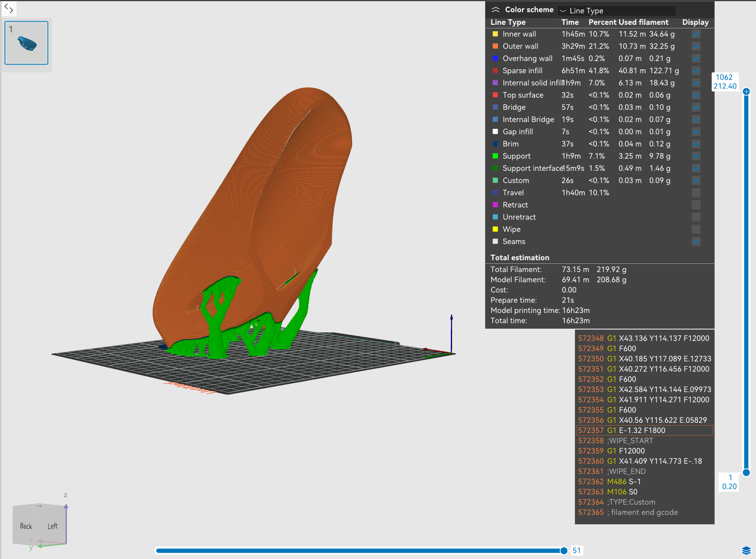Enable display of Travel lines
The width and height of the screenshot is (756, 559).
coord(696,193)
